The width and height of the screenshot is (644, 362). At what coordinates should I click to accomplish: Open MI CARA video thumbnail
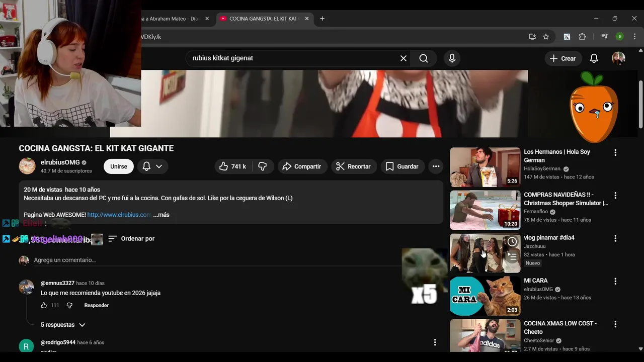485,296
